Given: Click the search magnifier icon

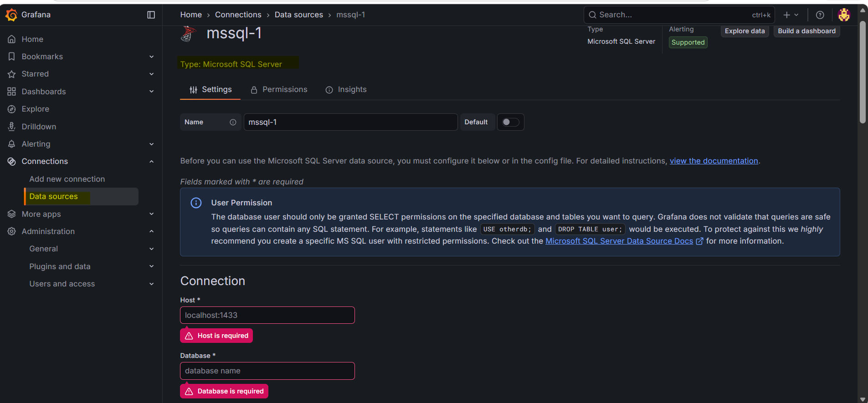Looking at the screenshot, I should [592, 15].
